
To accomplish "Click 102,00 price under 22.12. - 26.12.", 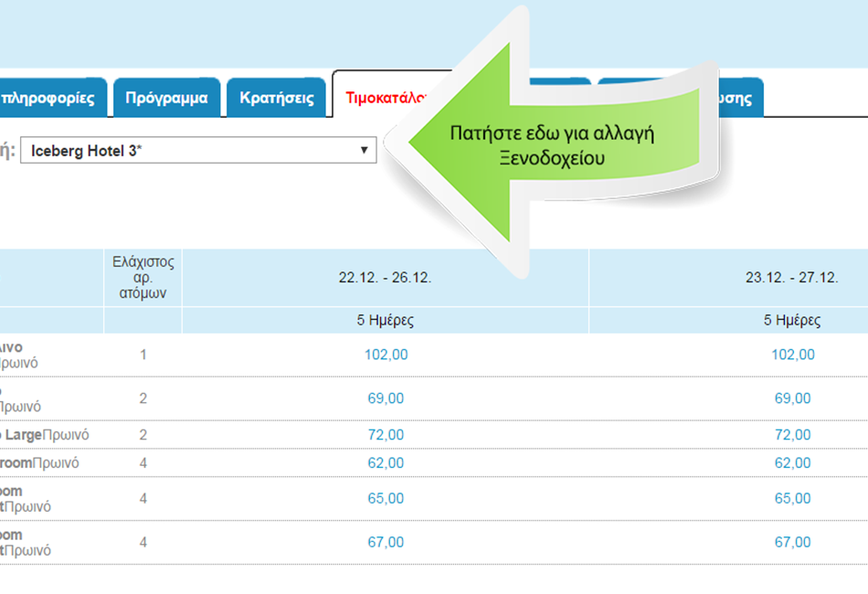I will (x=386, y=355).
